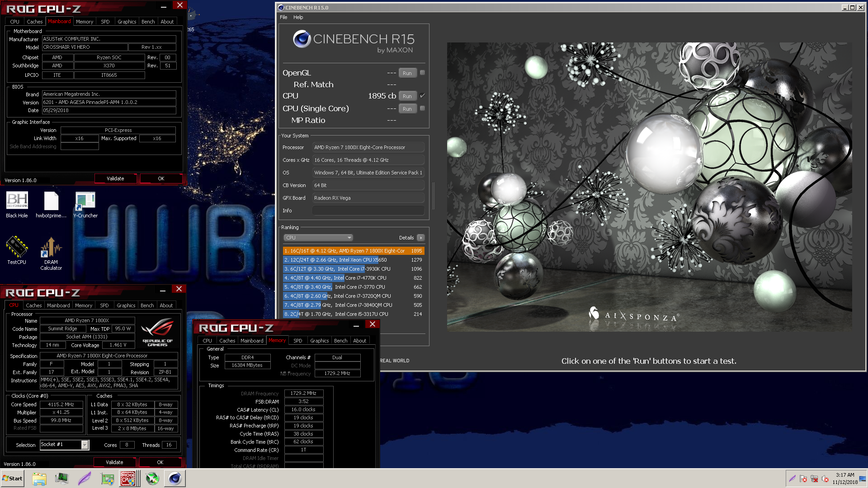This screenshot has height=488, width=868.
Task: Toggle the OpenGL test checkbox
Action: click(422, 72)
